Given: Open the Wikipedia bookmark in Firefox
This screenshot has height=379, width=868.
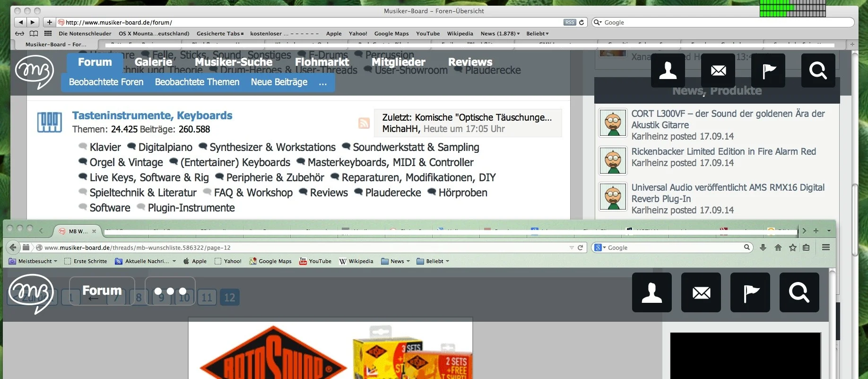Looking at the screenshot, I should 356,261.
